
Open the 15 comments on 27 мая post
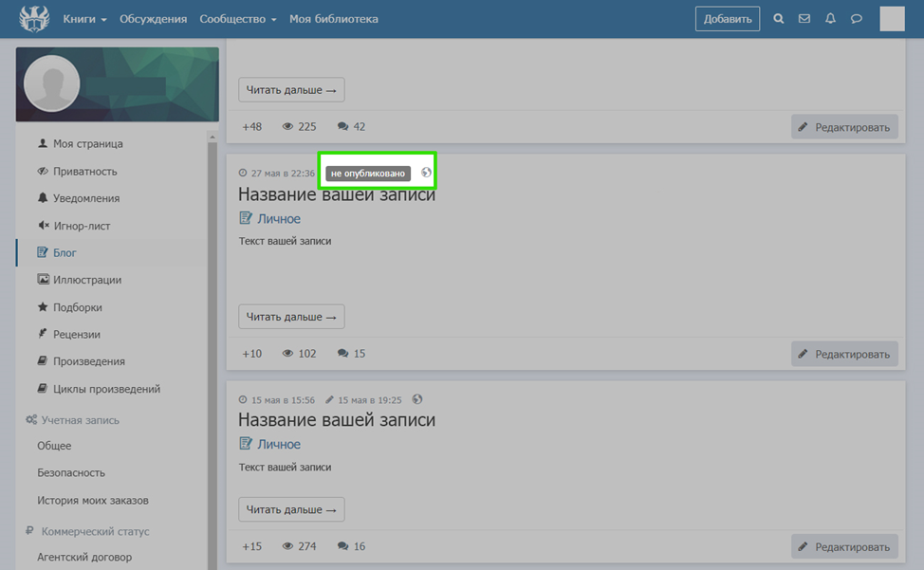[x=351, y=354]
